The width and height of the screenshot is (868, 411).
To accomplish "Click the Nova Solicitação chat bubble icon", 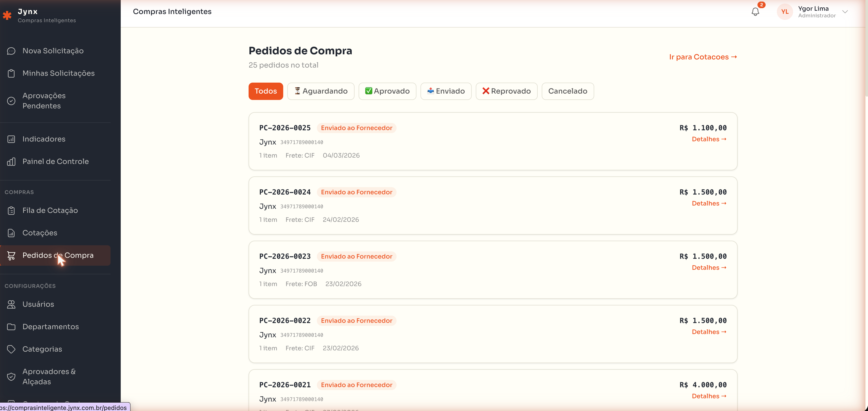I will point(11,51).
